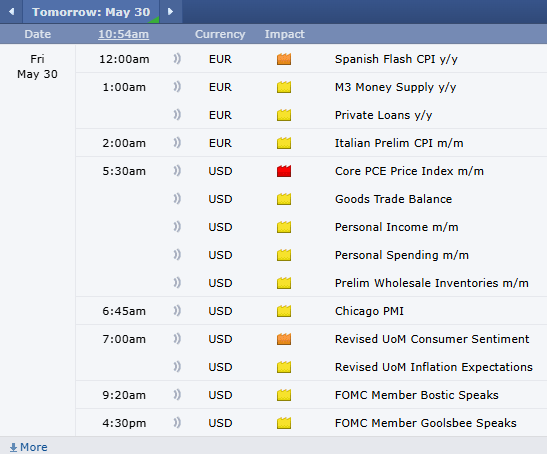547x454 pixels.
Task: Expand more events with More link
Action: (x=29, y=447)
